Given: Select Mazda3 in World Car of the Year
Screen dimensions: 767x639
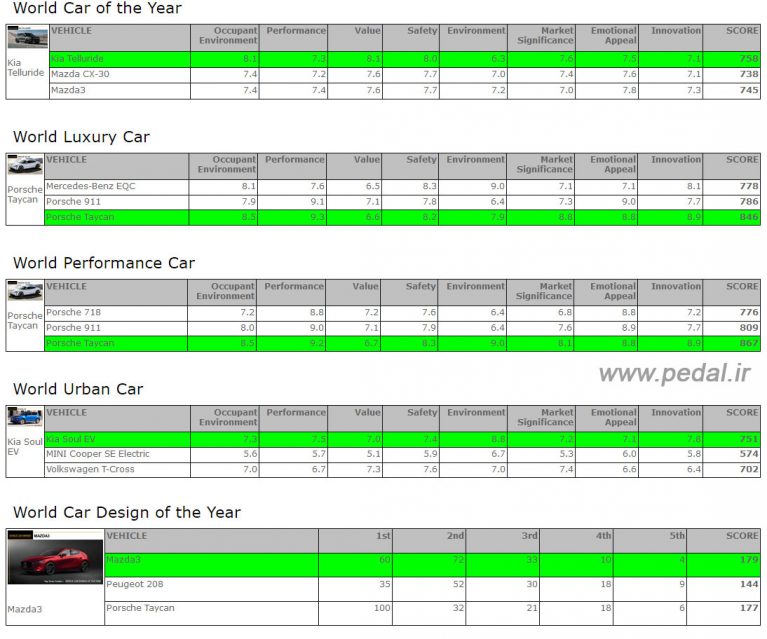Looking at the screenshot, I should click(x=68, y=90).
